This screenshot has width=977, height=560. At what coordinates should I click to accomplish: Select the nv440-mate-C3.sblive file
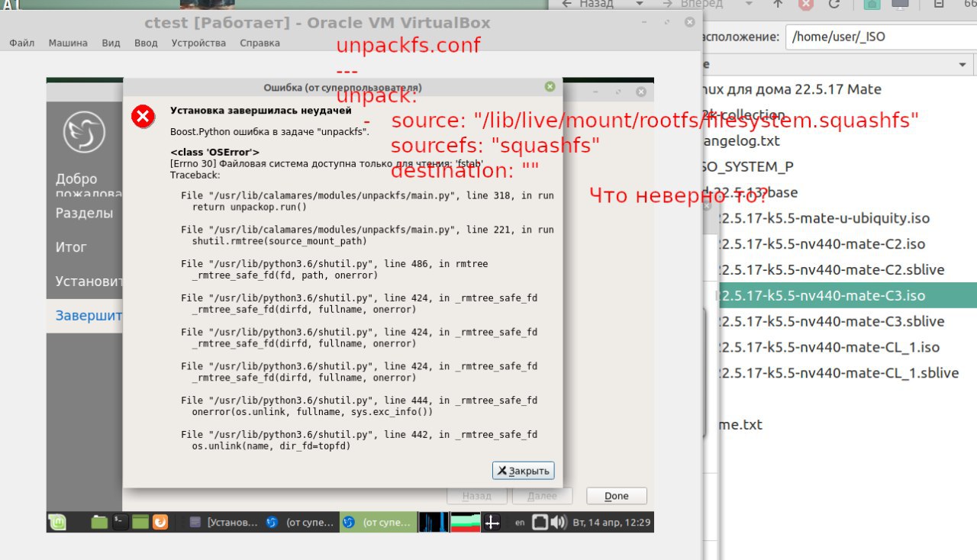point(833,321)
